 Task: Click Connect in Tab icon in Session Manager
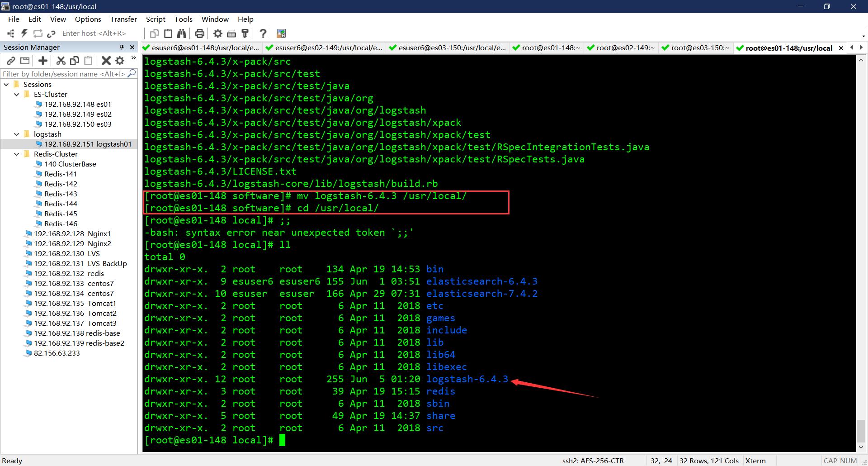tap(25, 61)
